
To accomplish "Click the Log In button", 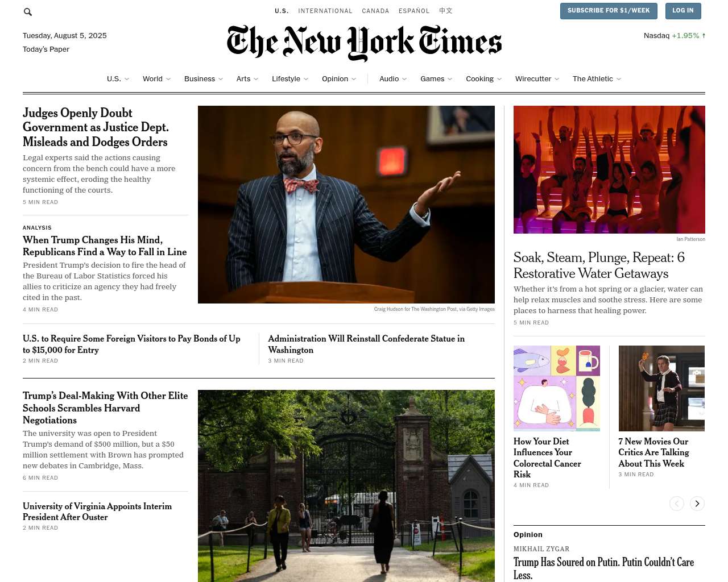I will pos(682,11).
